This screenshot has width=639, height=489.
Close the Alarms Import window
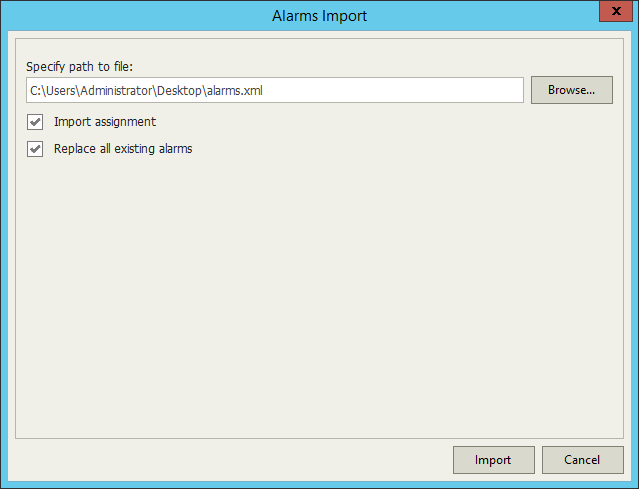(x=616, y=11)
